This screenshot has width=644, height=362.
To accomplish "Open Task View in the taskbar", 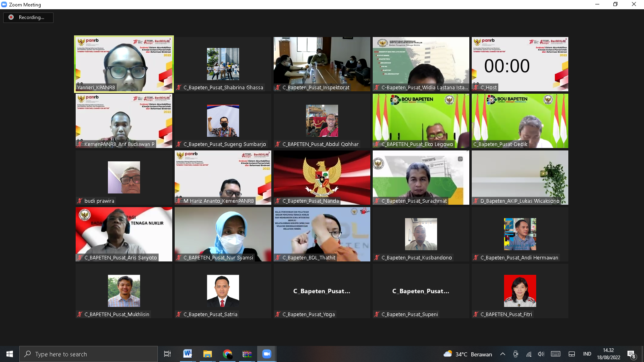I will coord(167,354).
